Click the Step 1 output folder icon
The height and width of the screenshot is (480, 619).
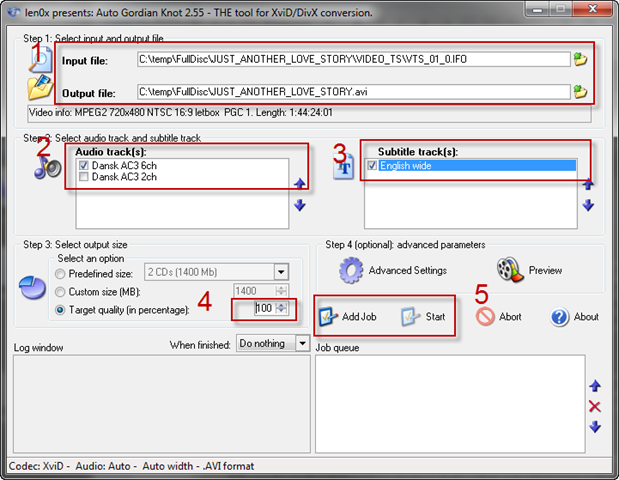40,88
